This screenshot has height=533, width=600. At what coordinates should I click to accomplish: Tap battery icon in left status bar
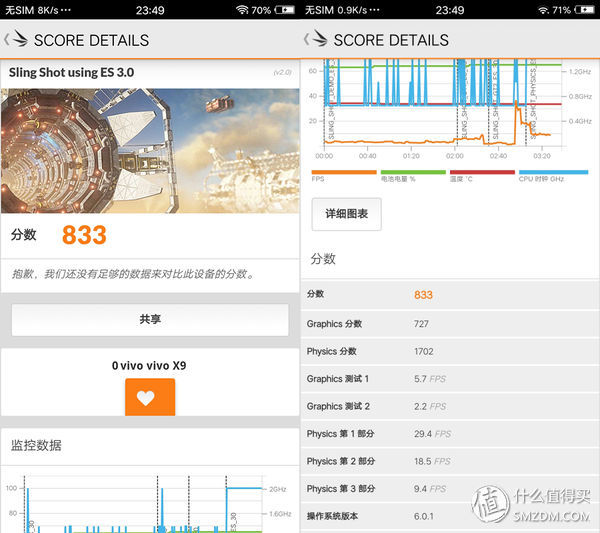[x=285, y=10]
